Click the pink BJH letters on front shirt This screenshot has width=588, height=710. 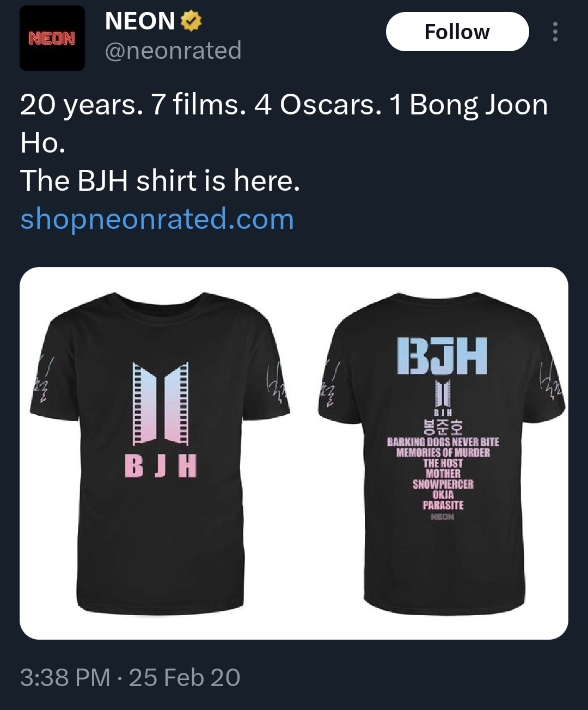(161, 466)
